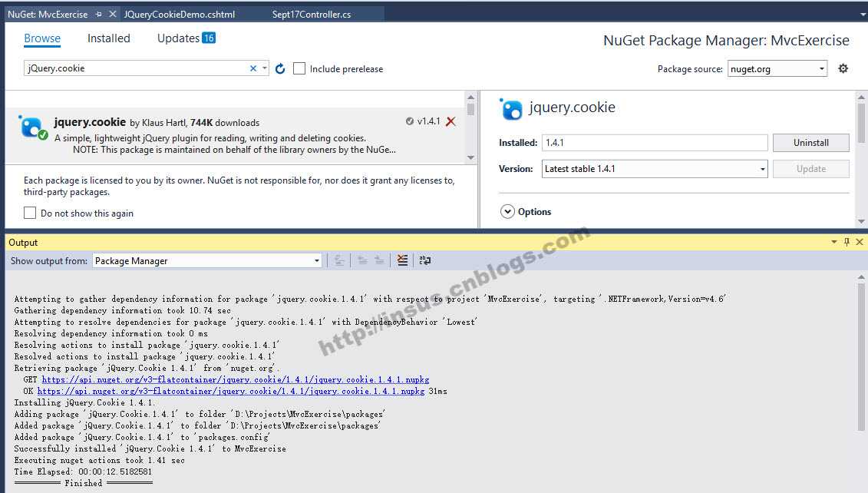Click the Updates count badge 16
The image size is (868, 493).
pos(209,38)
